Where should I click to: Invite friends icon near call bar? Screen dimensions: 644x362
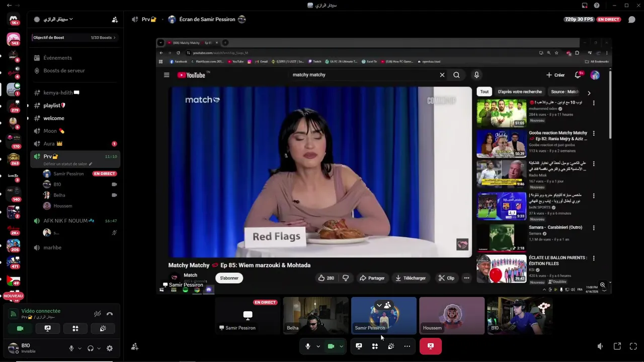134,346
